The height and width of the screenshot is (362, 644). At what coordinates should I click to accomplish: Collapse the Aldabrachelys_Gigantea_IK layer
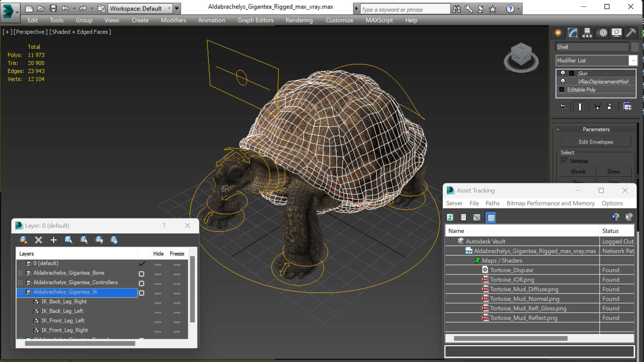click(x=20, y=292)
